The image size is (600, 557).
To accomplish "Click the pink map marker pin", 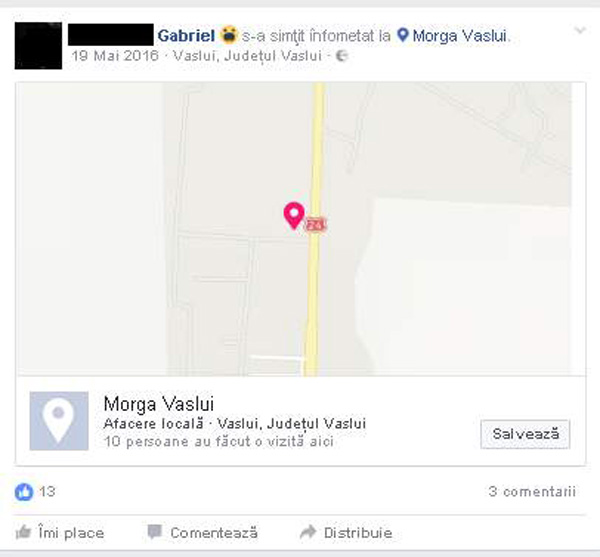I will 294,216.
